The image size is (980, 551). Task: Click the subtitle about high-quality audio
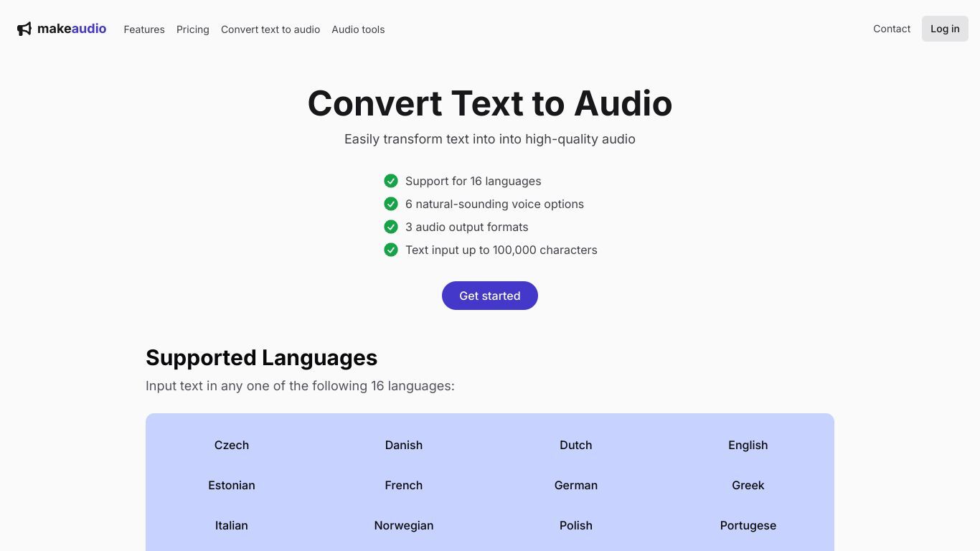tap(490, 139)
